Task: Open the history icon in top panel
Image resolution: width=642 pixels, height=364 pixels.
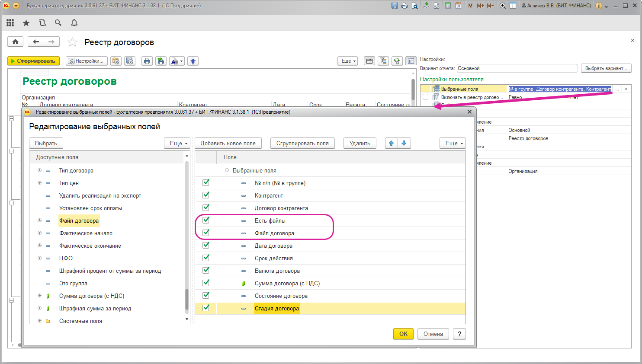Action: click(x=42, y=23)
